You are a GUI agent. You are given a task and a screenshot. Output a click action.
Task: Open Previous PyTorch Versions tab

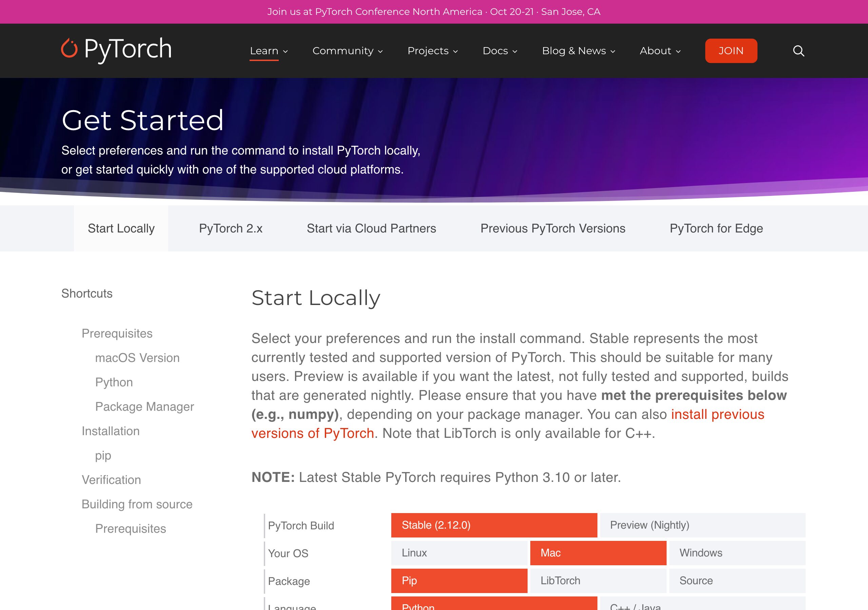[553, 228]
